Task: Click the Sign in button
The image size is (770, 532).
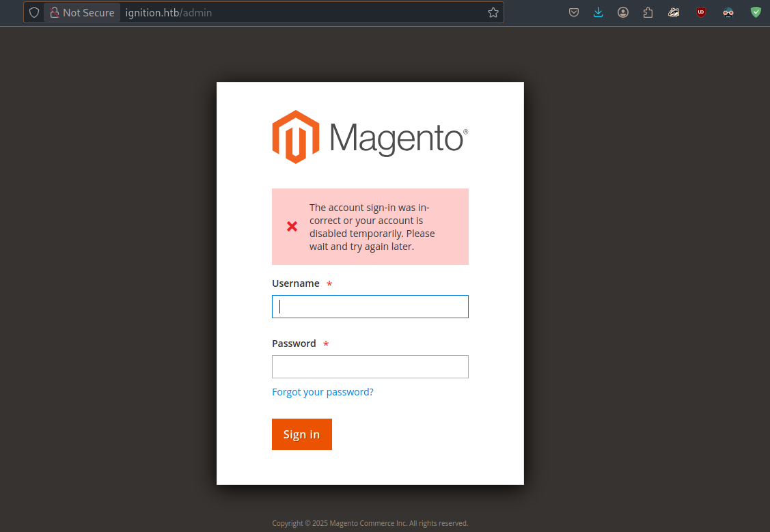Action: point(302,434)
